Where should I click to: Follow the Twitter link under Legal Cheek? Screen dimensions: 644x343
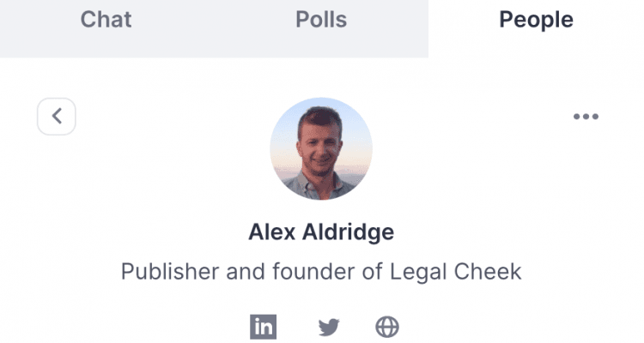click(329, 327)
